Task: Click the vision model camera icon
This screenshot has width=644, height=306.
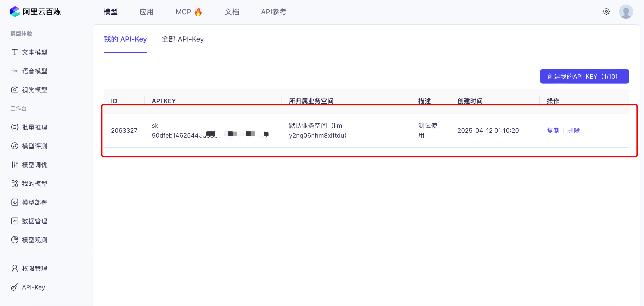Action: coord(15,90)
